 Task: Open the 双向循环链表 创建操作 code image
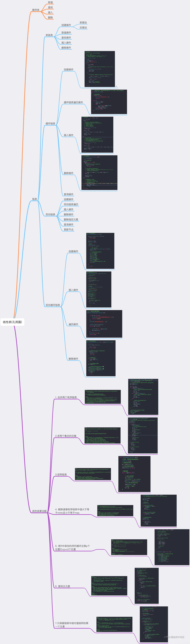pyautogui.click(x=100, y=251)
